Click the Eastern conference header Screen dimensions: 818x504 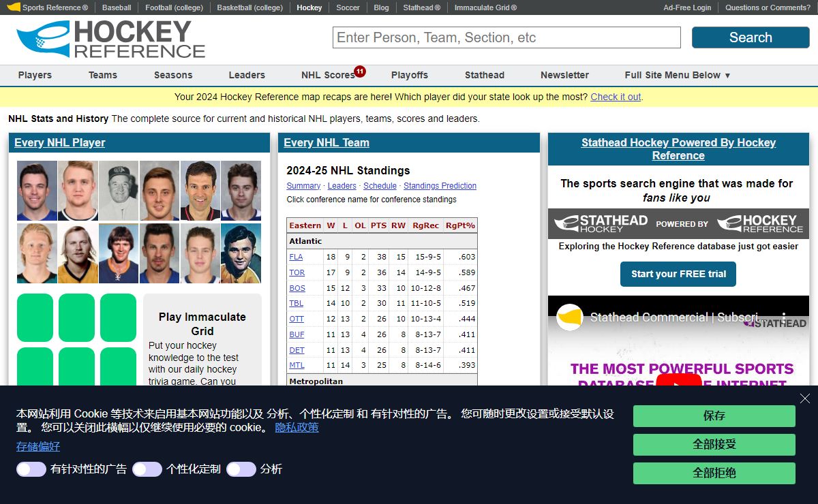305,225
